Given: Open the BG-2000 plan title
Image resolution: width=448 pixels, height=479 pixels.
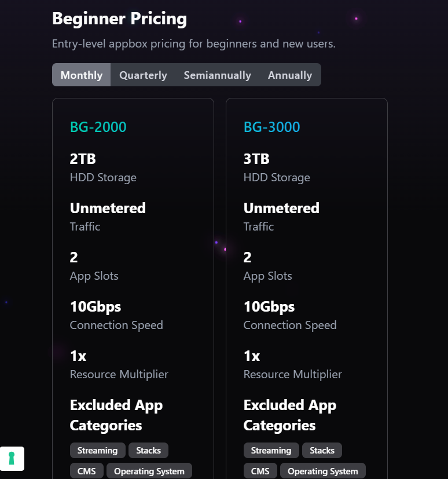Looking at the screenshot, I should click(98, 127).
